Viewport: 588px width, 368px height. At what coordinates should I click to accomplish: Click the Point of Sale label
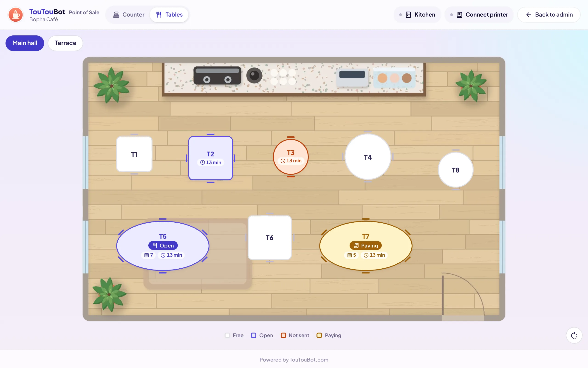tap(84, 12)
